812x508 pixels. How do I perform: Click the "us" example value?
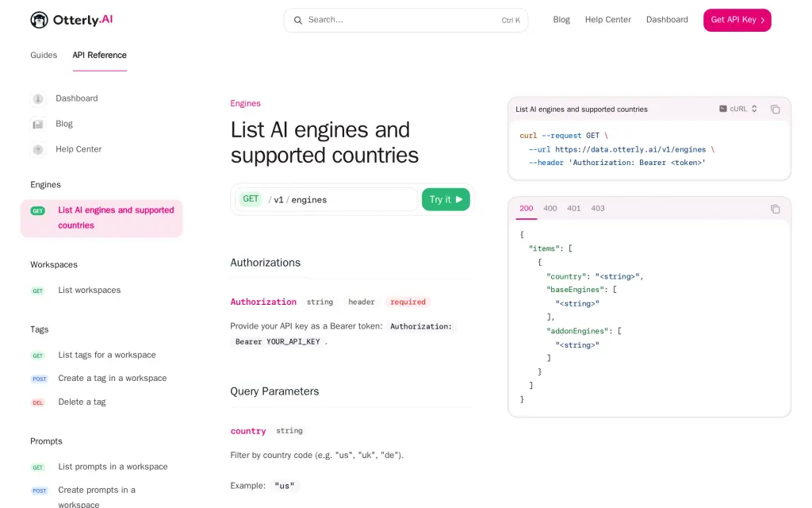coord(285,486)
